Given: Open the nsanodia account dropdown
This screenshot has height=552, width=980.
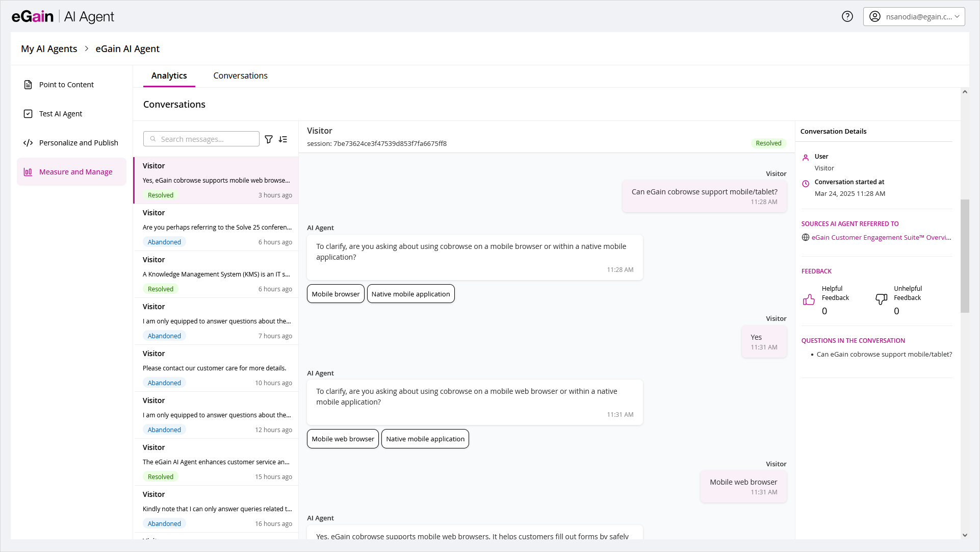Looking at the screenshot, I should point(914,16).
